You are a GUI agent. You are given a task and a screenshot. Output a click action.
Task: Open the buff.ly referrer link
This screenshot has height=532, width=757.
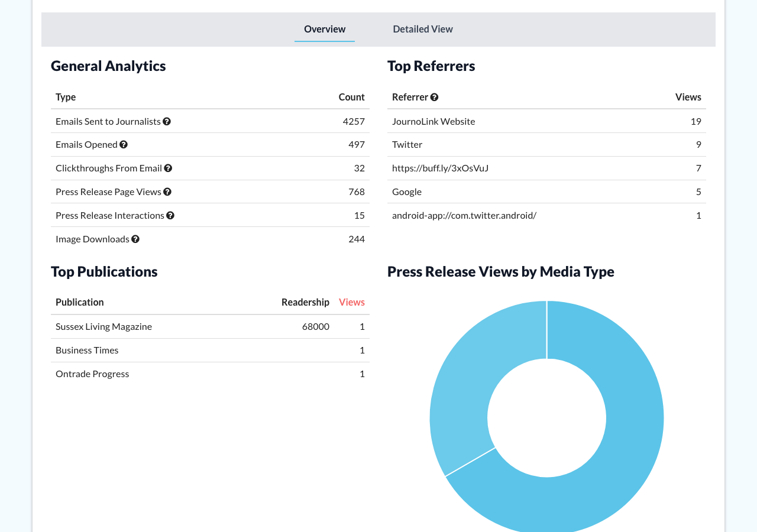pyautogui.click(x=440, y=168)
